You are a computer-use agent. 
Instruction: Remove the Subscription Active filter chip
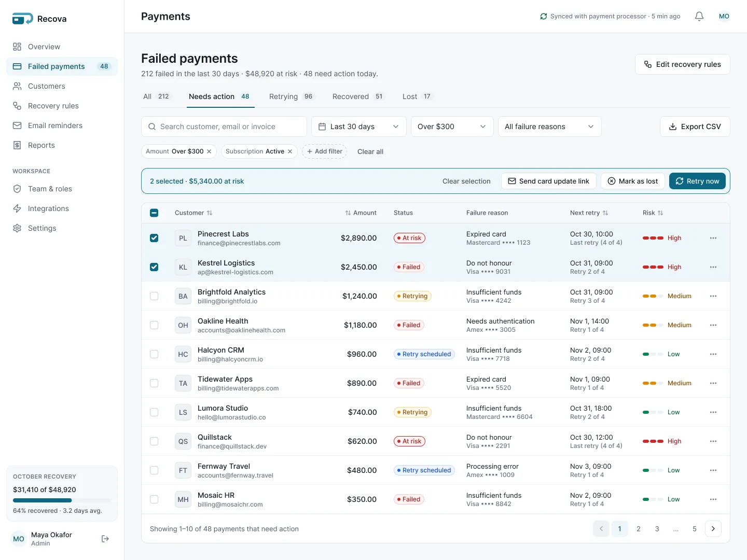click(x=290, y=151)
